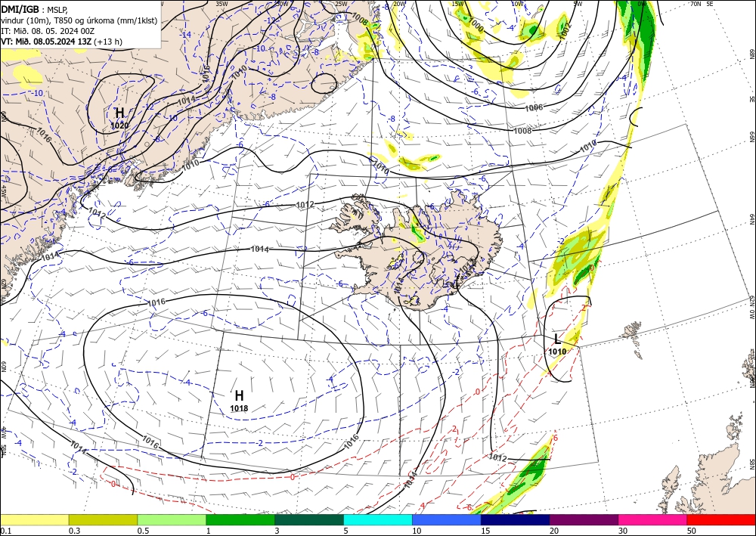Select the "IT: Mið. 08. 05. 2024 00Z" text
Image resolution: width=756 pixels, height=536 pixels.
pyautogui.click(x=48, y=31)
